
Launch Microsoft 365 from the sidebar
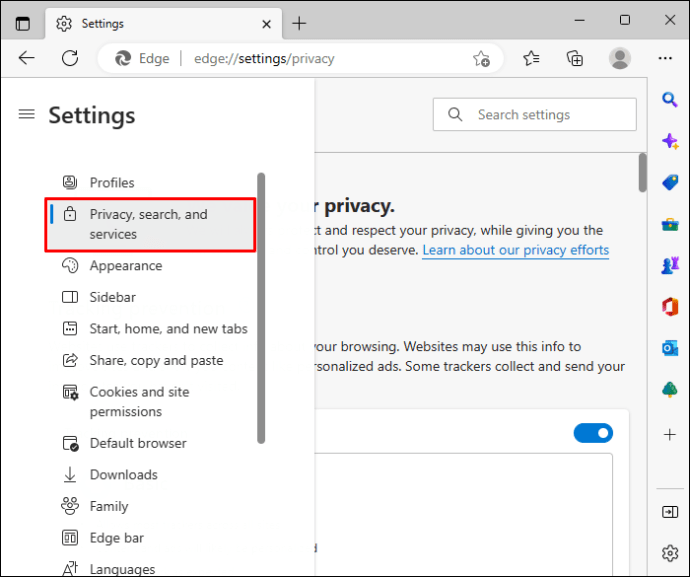click(x=670, y=306)
